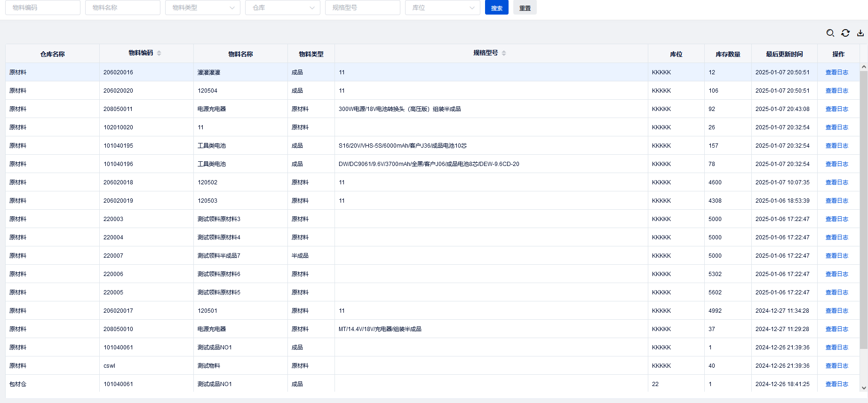Open 查看日志 for material 208050011

[836, 109]
